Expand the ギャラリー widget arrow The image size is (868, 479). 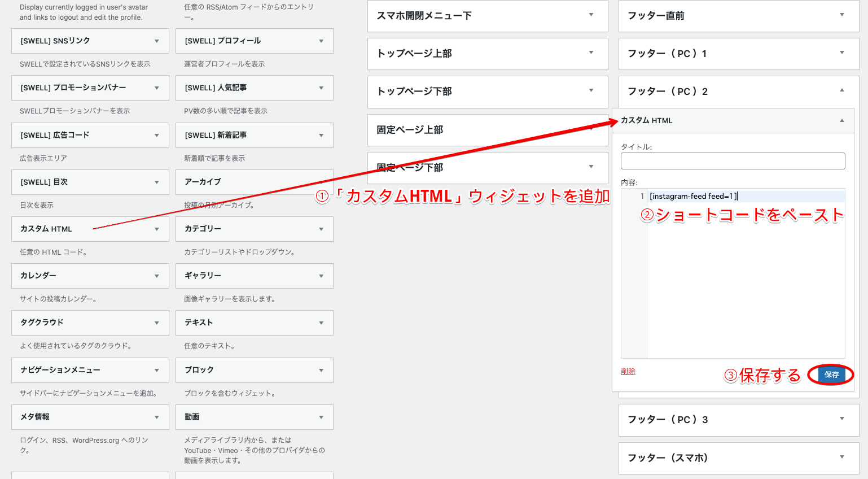[x=321, y=276]
